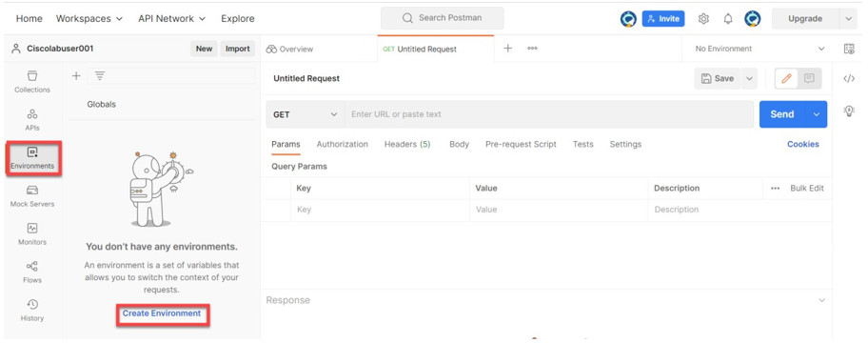868x343 pixels.
Task: Click the New button
Action: tap(204, 49)
